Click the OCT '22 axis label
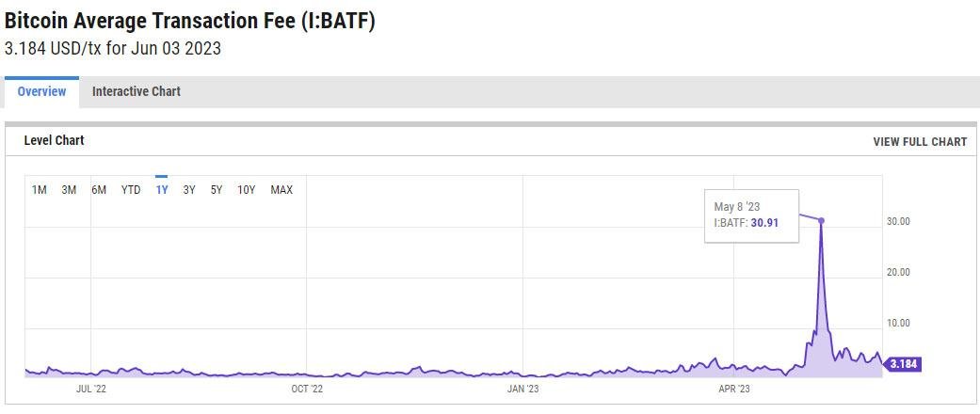The width and height of the screenshot is (980, 414). click(x=307, y=389)
